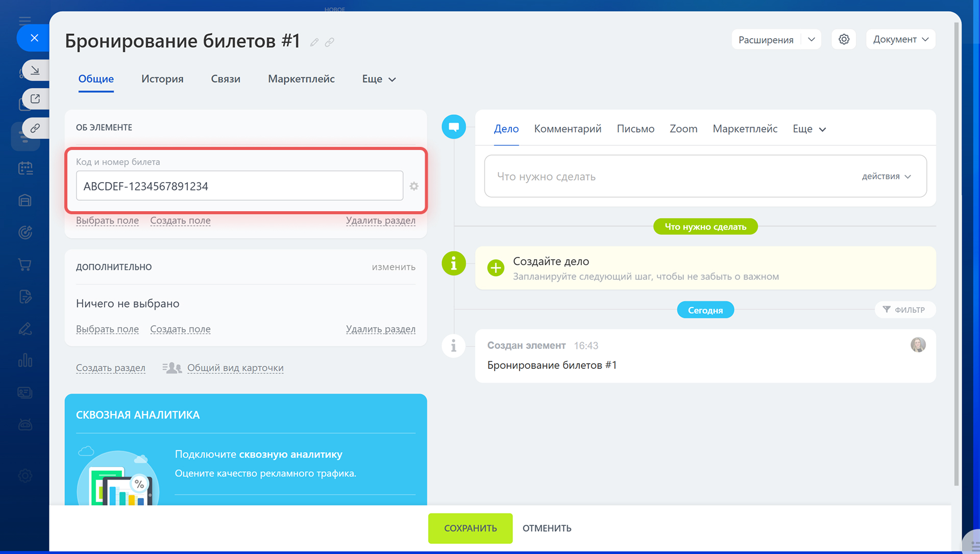Screen dimensions: 980x554
Task: Open the Документ dropdown menu
Action: [x=900, y=39]
